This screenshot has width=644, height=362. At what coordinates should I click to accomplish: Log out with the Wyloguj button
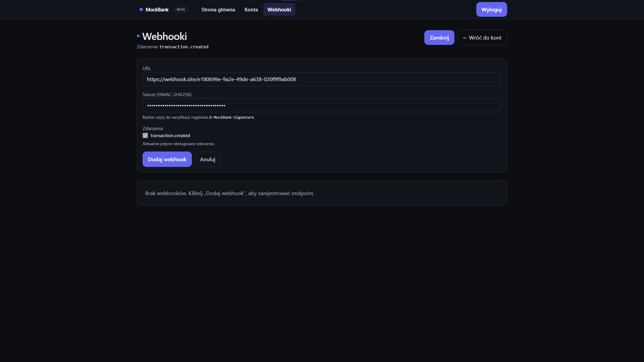(491, 9)
